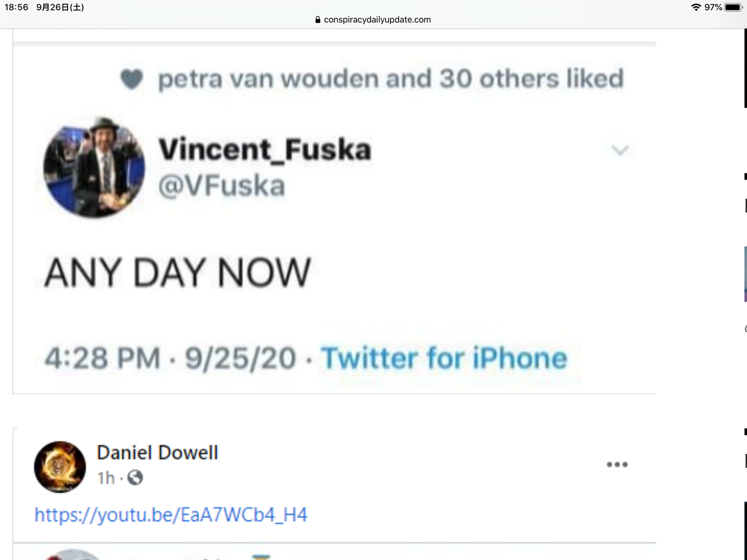Screen dimensions: 747x560
Task: Click the Vincent_Fuska display name
Action: click(264, 149)
